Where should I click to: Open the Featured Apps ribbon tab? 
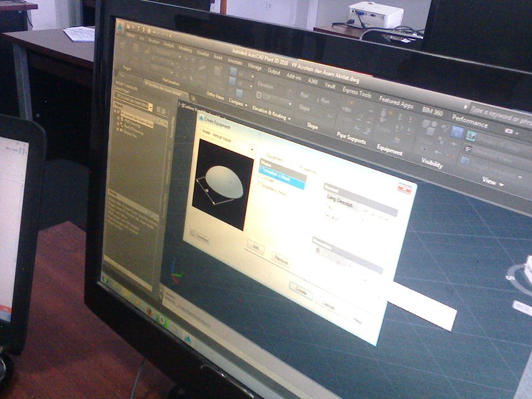click(x=396, y=103)
